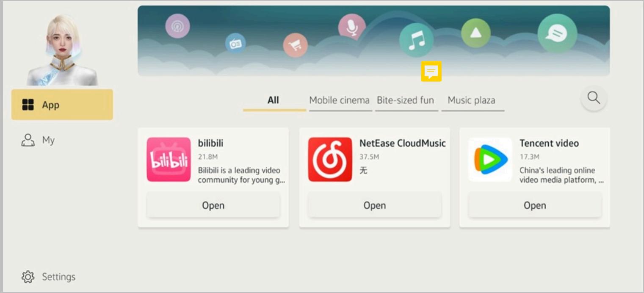Click the App grid icon in sidebar
Screen dimensions: 644x293
point(28,105)
